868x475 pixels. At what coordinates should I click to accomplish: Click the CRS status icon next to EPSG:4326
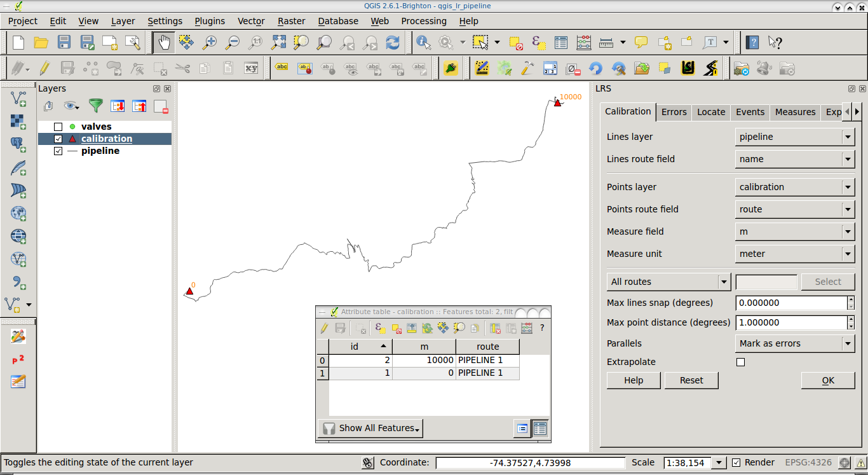coord(844,463)
